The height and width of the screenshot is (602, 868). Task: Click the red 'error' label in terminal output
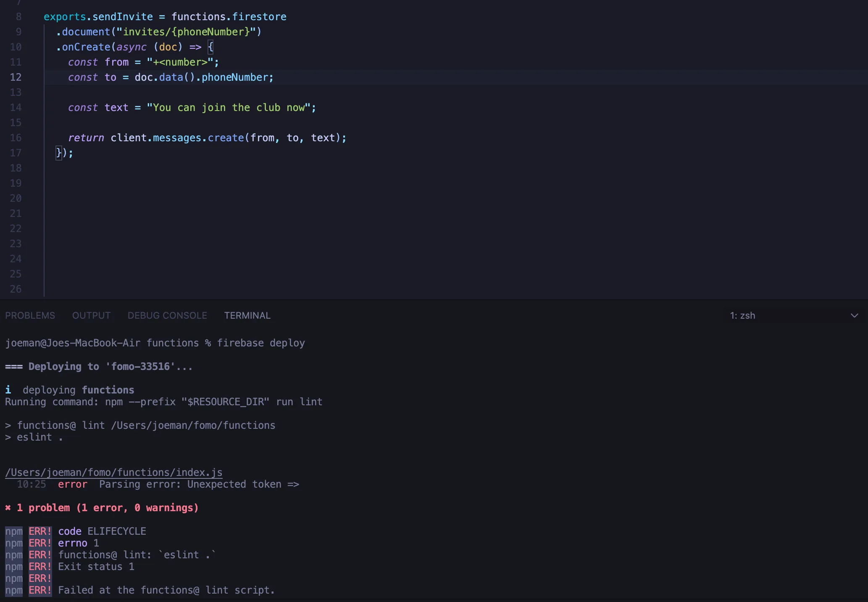point(73,484)
